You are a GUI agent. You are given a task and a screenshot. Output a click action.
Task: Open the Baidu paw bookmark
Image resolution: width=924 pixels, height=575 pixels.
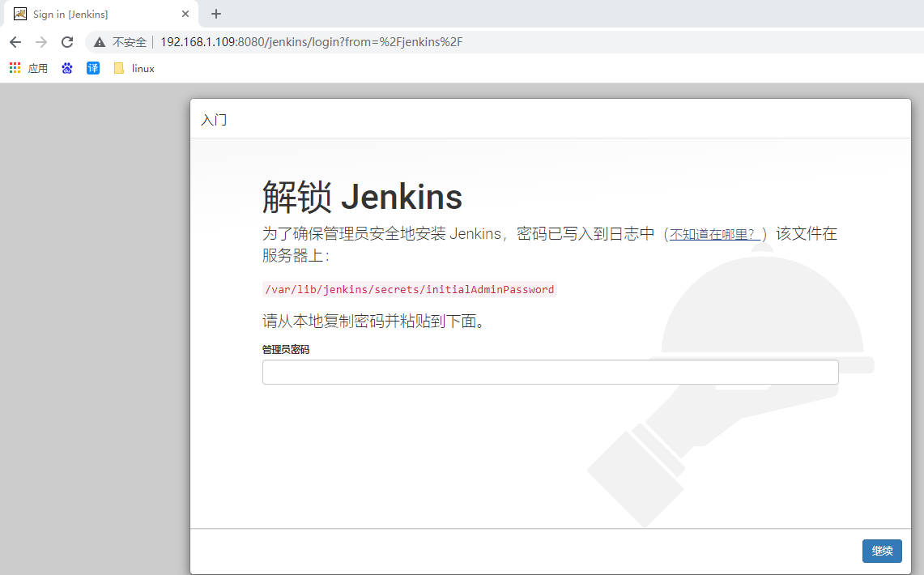tap(67, 68)
